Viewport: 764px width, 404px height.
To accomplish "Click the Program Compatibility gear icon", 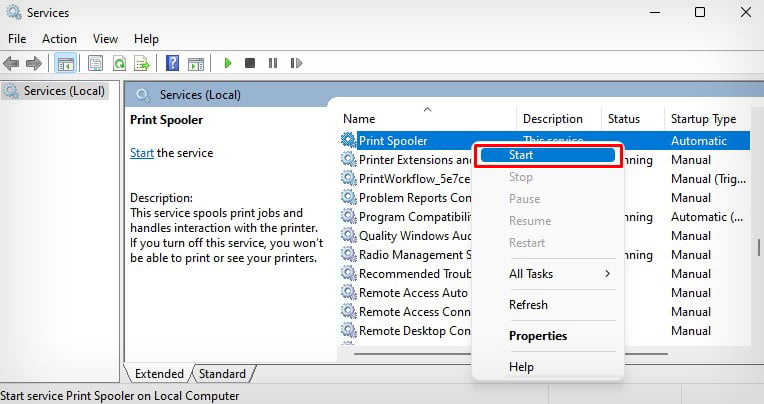I will (x=348, y=216).
